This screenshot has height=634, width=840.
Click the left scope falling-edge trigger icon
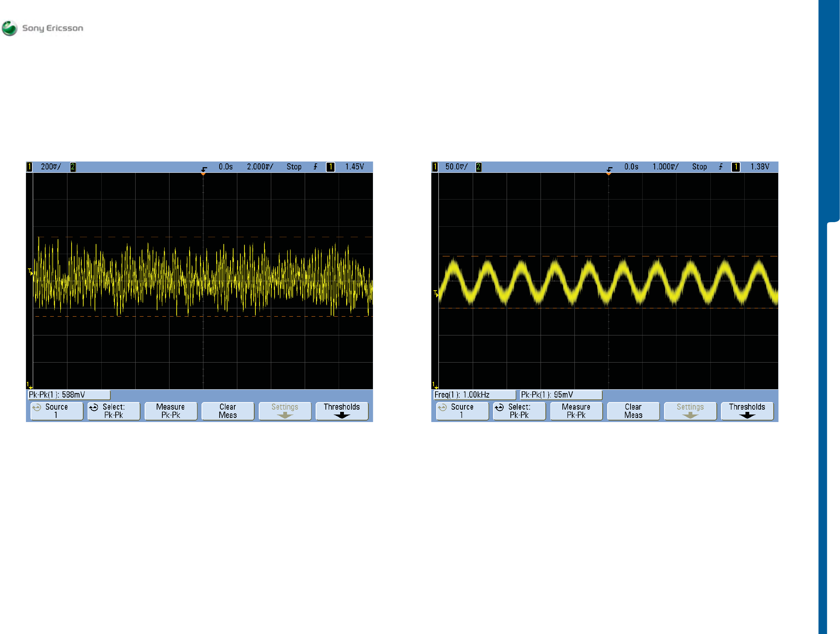(204, 169)
